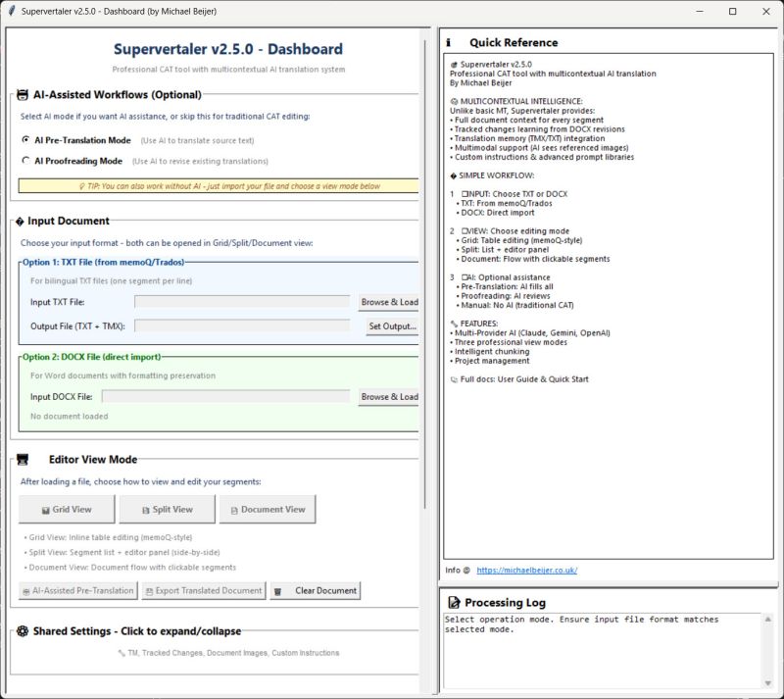784x699 pixels.
Task: Click the Input Document diamond icon
Action: pos(20,222)
